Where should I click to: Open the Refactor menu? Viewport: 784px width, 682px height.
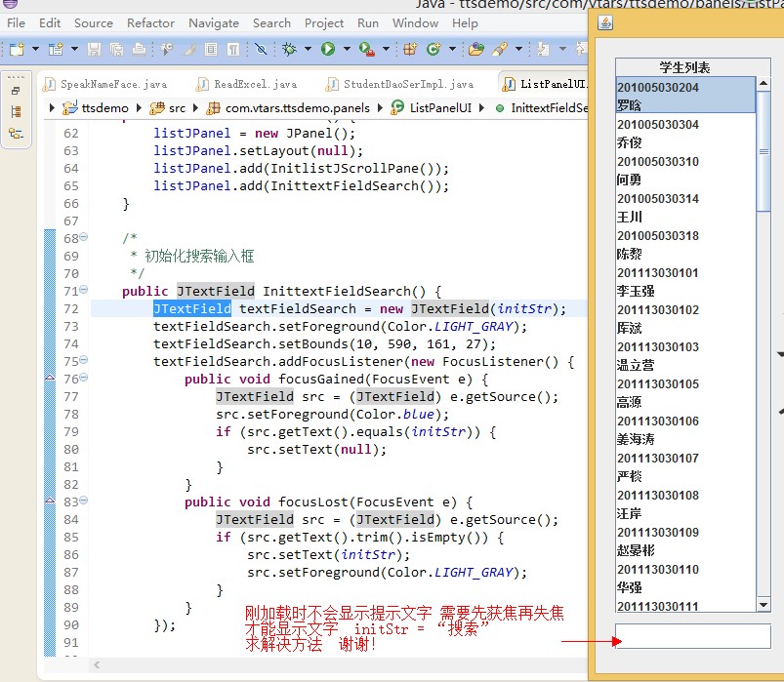tap(150, 22)
